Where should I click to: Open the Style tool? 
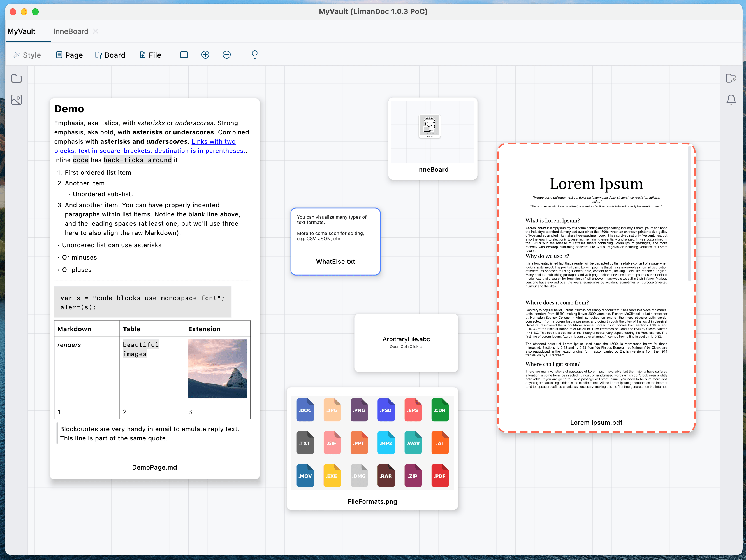[x=27, y=55]
